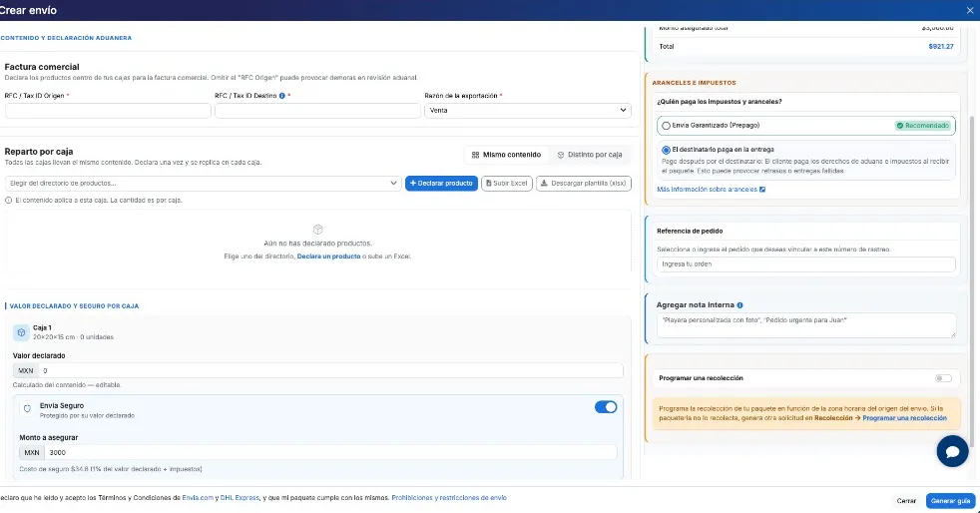This screenshot has width=980, height=513.
Task: Click the empty-state box icon
Action: click(317, 230)
